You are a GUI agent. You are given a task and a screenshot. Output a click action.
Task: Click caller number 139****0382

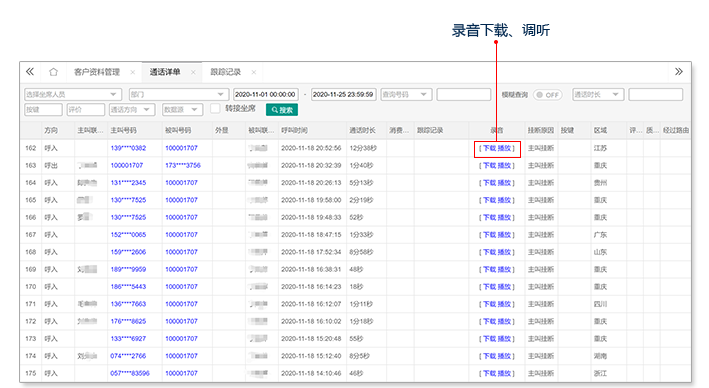[128, 148]
